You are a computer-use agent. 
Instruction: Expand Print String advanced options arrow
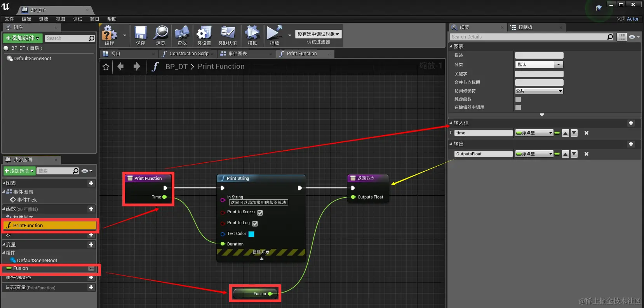[x=261, y=258]
